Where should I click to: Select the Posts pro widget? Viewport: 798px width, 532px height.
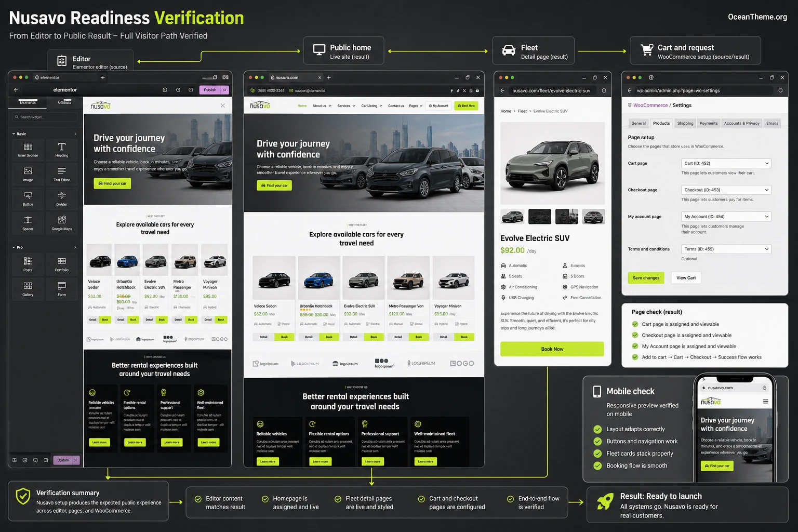click(28, 264)
